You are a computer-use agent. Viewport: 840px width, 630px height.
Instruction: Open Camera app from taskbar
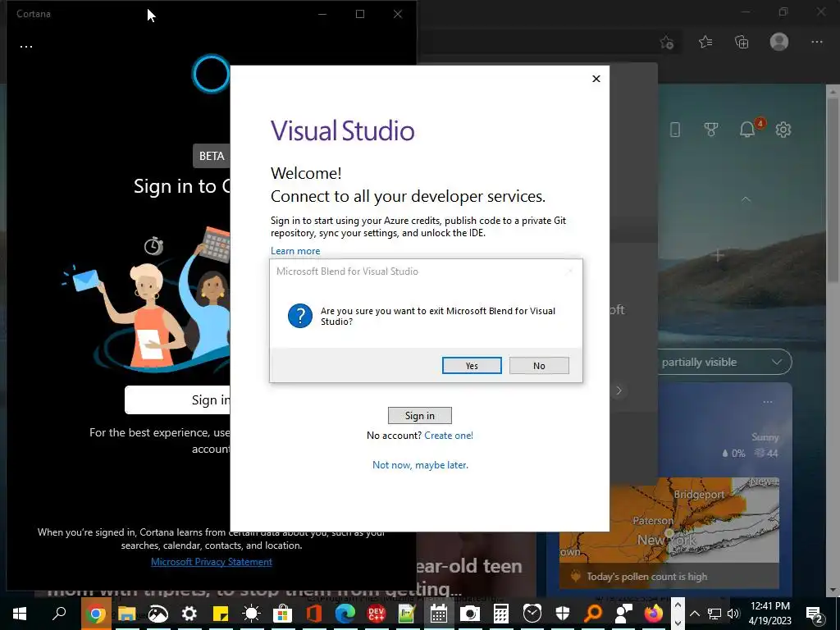(470, 614)
